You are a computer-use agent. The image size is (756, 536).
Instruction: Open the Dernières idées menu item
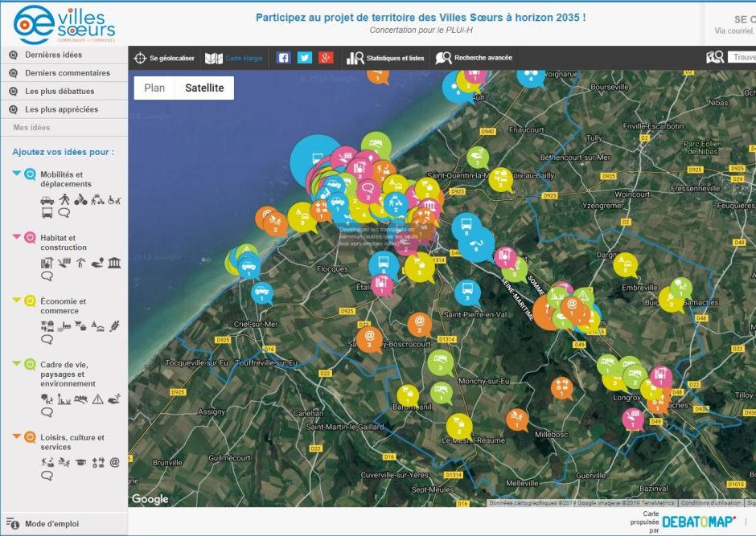coord(53,55)
